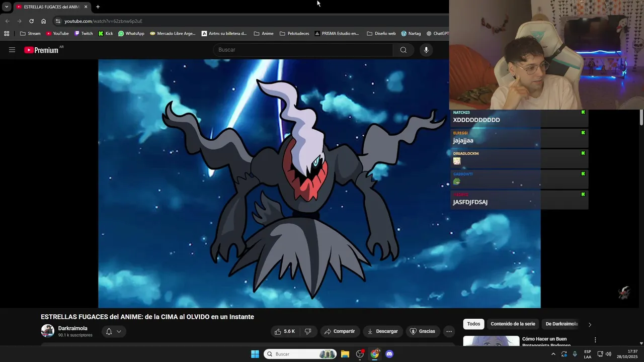Click the page vertical scrollbar thumb
The image size is (644, 362).
pos(641,118)
